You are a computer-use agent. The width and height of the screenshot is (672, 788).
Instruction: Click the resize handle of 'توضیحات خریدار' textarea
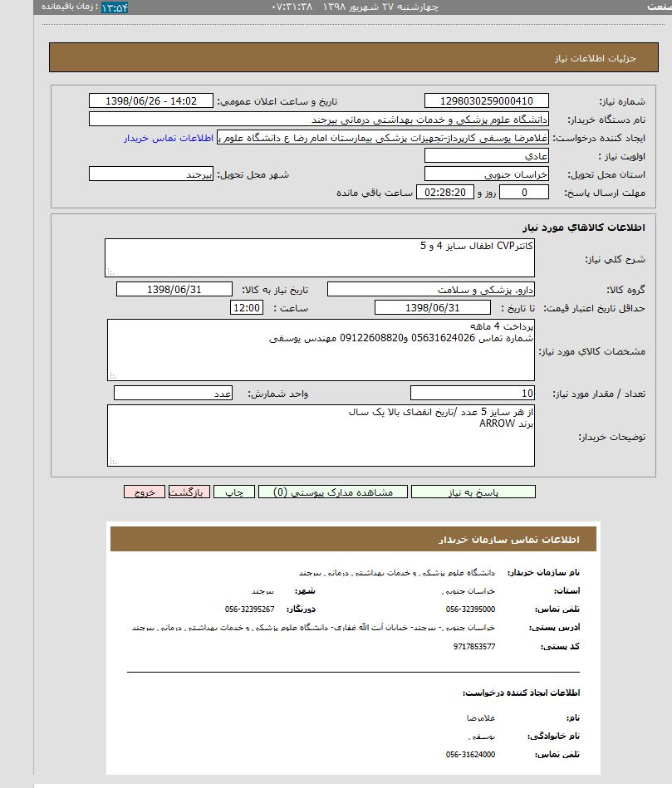[112, 462]
